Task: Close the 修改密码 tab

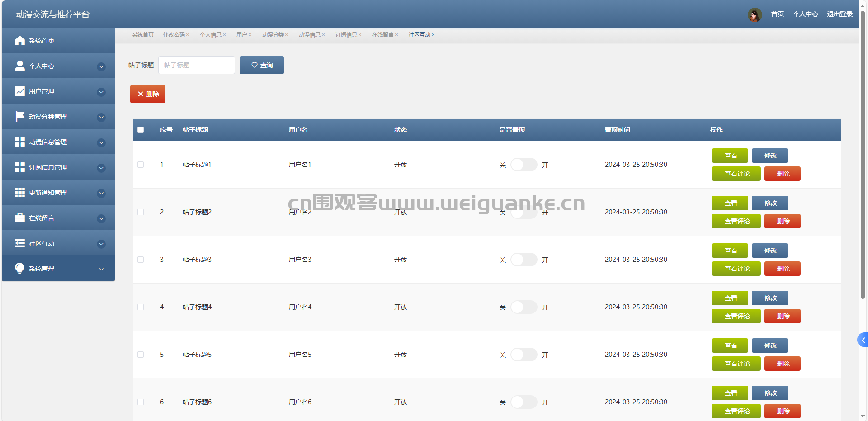Action: (188, 35)
